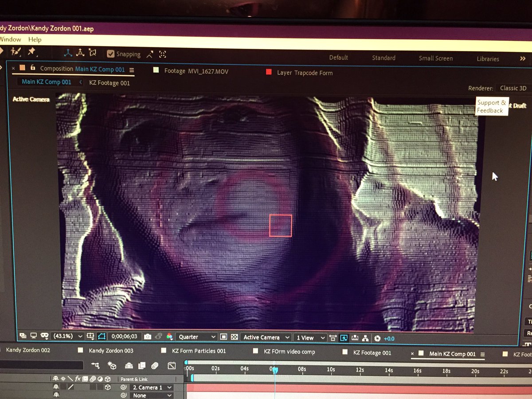
Task: Take a snapshot with the camera icon
Action: point(148,337)
